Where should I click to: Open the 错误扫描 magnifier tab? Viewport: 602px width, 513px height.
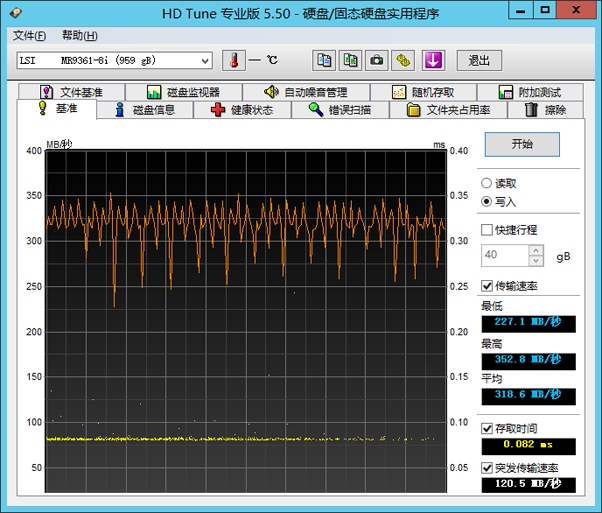click(340, 110)
